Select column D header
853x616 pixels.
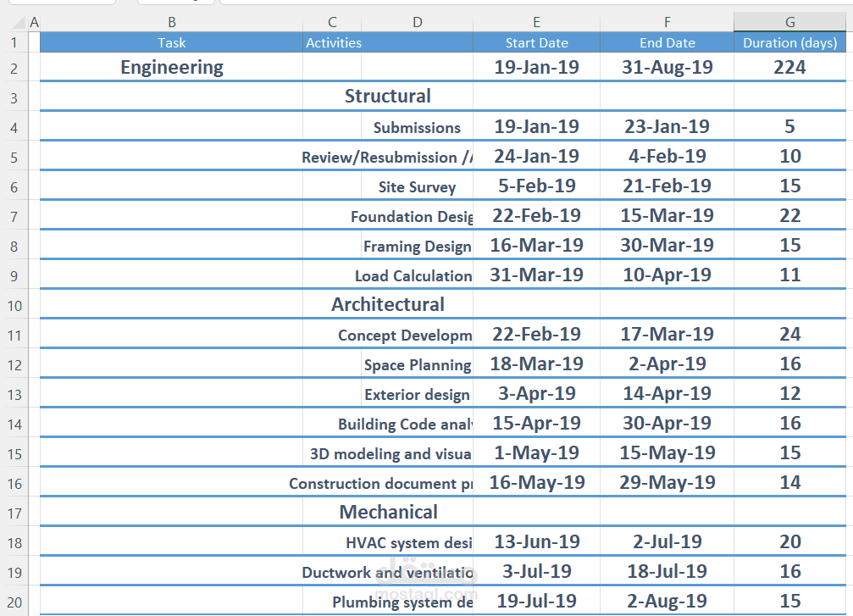tap(418, 22)
